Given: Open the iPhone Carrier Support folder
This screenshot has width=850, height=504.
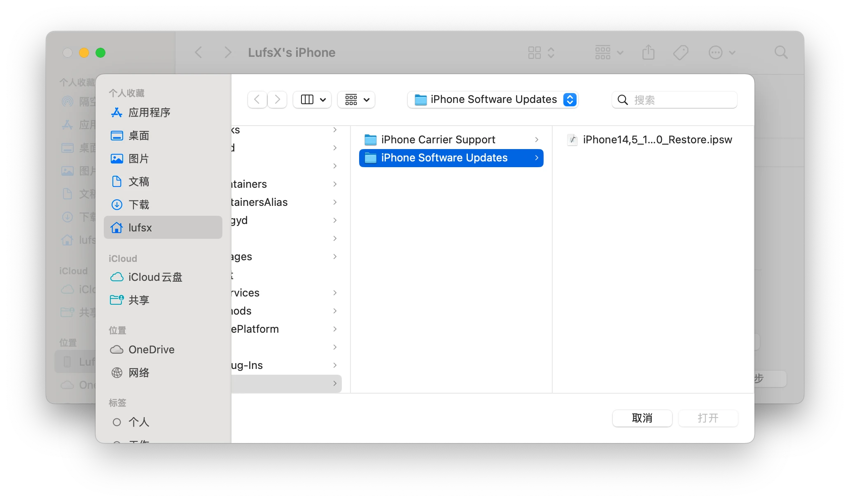Looking at the screenshot, I should [438, 140].
